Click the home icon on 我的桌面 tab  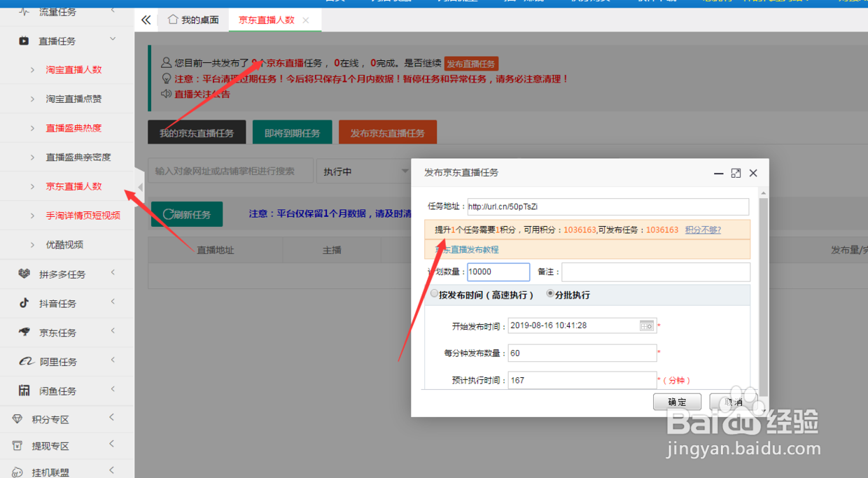click(173, 20)
